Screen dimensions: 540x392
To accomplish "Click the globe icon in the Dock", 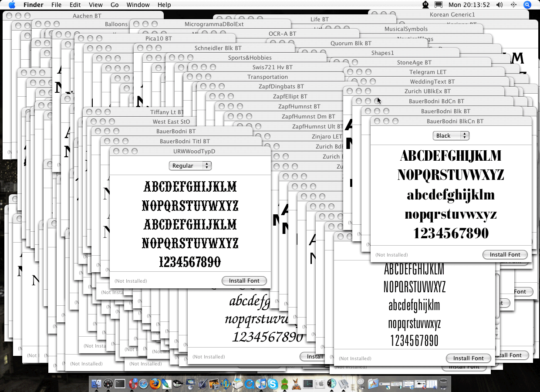I will [x=332, y=384].
